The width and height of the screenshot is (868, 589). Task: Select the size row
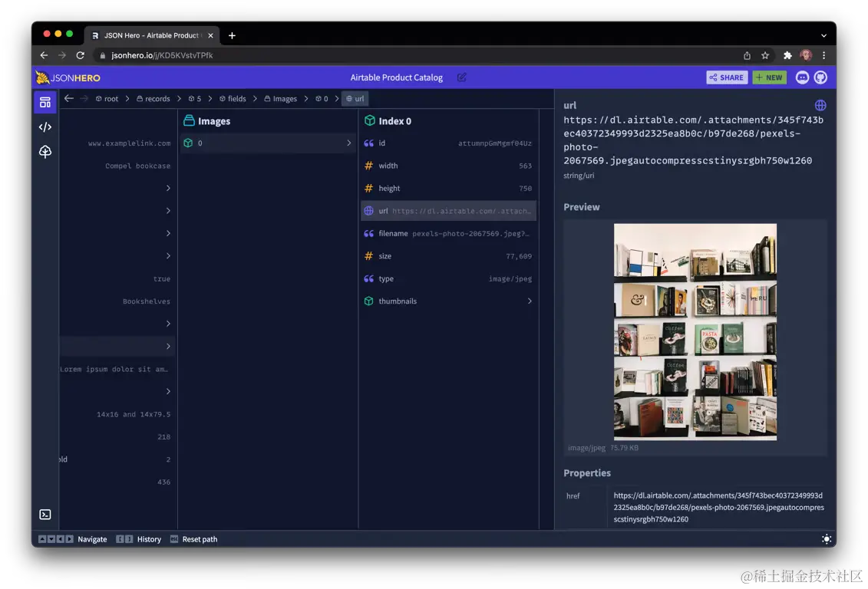click(448, 256)
